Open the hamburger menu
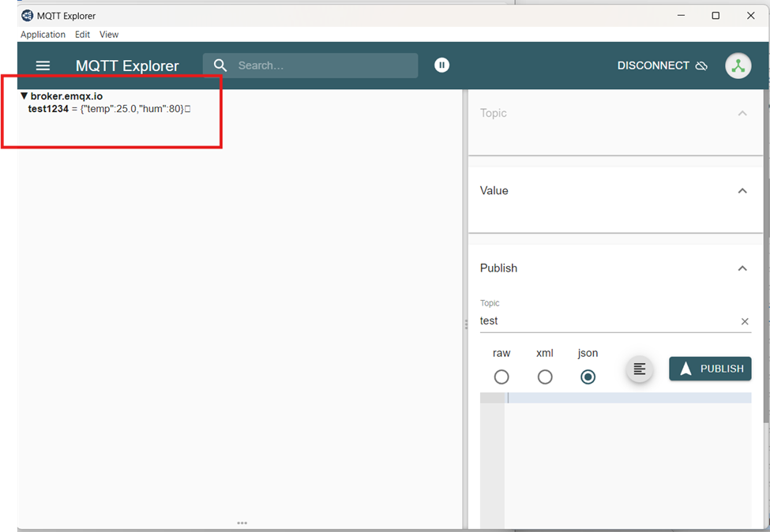Viewport: 770px width, 532px height. click(43, 66)
